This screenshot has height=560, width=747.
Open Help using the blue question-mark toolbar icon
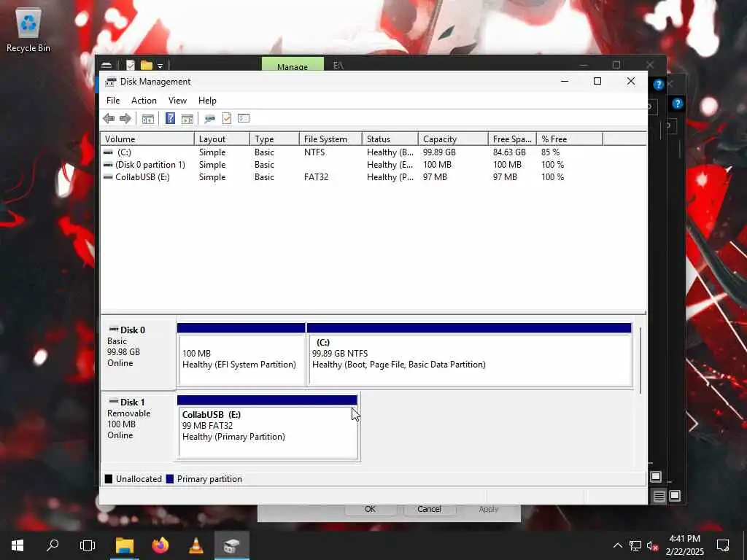tap(170, 118)
